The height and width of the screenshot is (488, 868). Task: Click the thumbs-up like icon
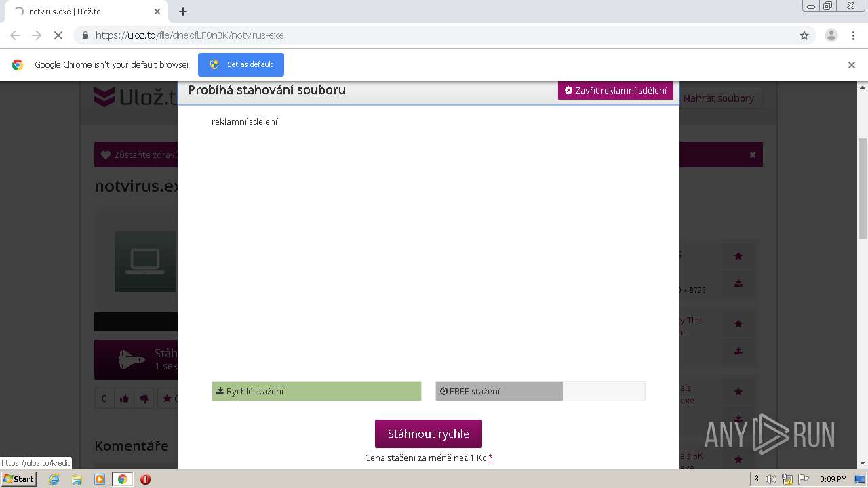124,399
